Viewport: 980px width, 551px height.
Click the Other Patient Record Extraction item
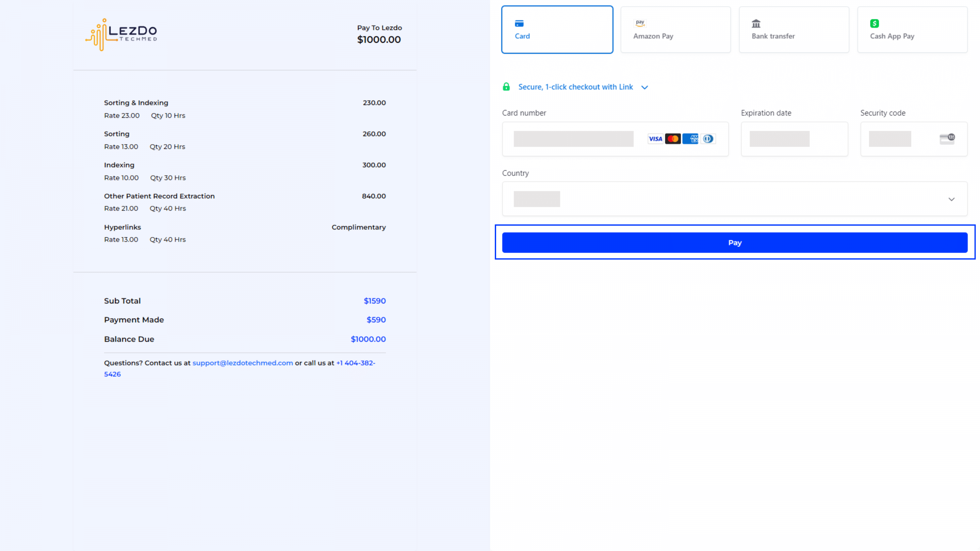coord(159,196)
